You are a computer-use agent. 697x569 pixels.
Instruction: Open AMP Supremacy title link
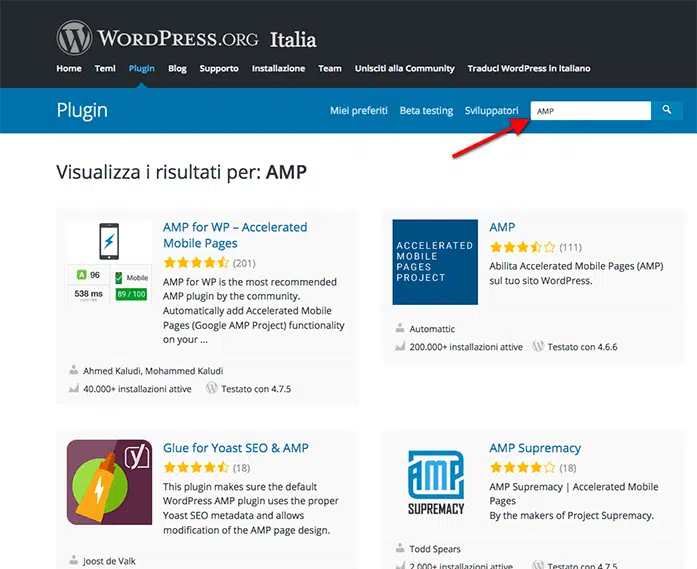point(535,448)
